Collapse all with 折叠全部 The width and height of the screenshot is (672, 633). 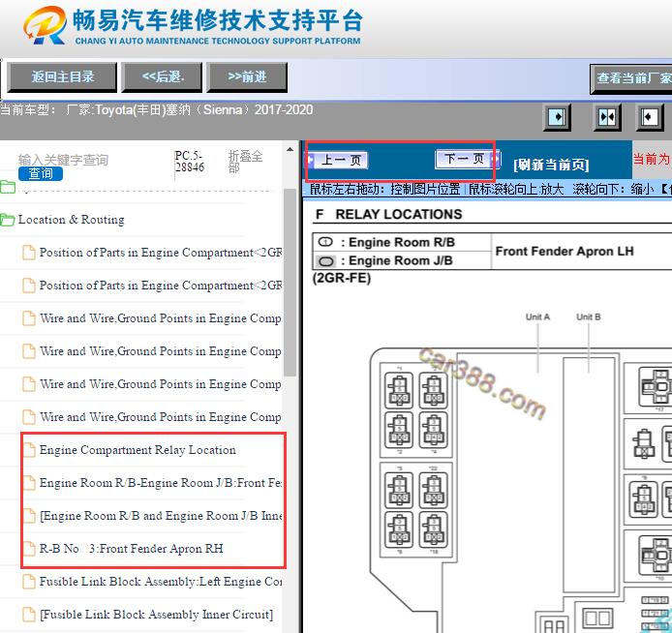[x=245, y=161]
